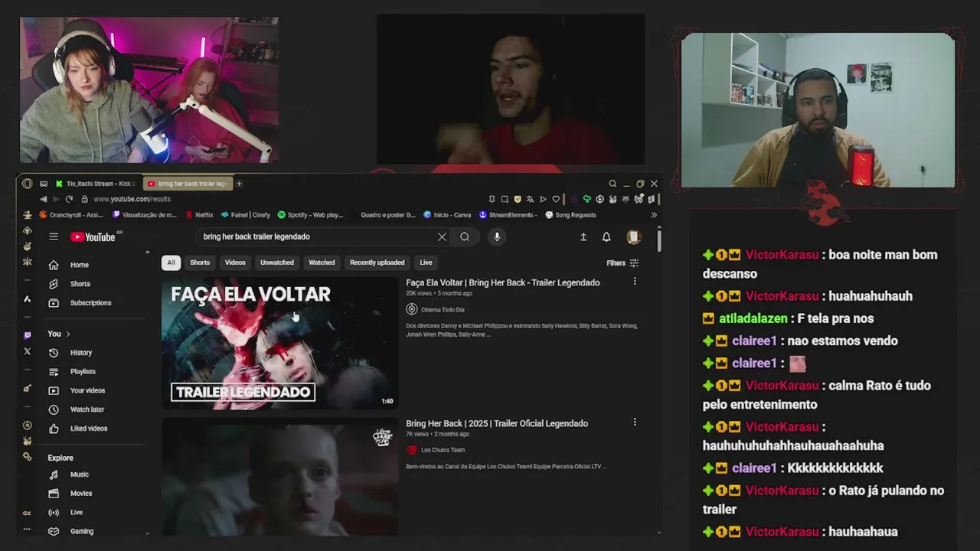Viewport: 980px width, 551px height.
Task: Expand the You section chevron
Action: coord(67,334)
